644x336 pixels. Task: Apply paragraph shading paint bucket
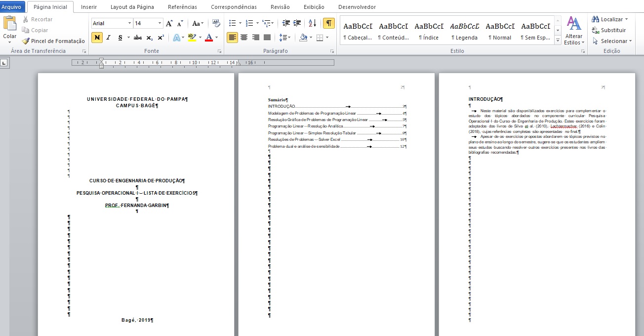303,38
